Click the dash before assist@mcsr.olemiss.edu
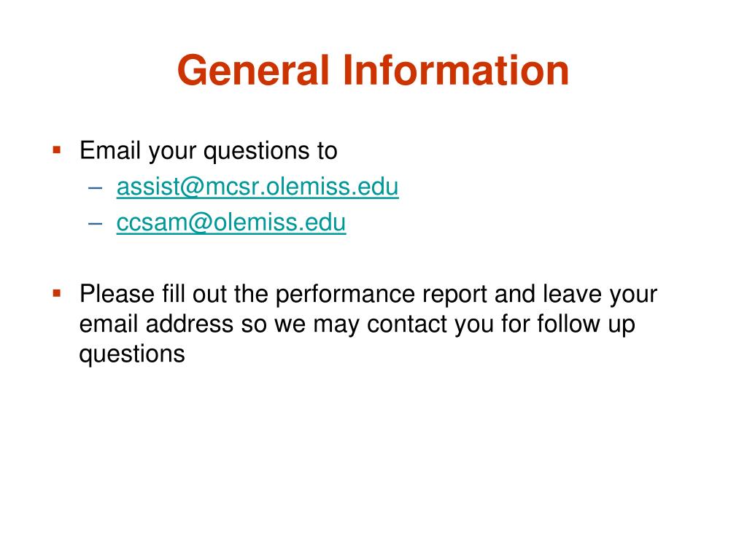This screenshot has height=560, width=747. click(x=98, y=188)
